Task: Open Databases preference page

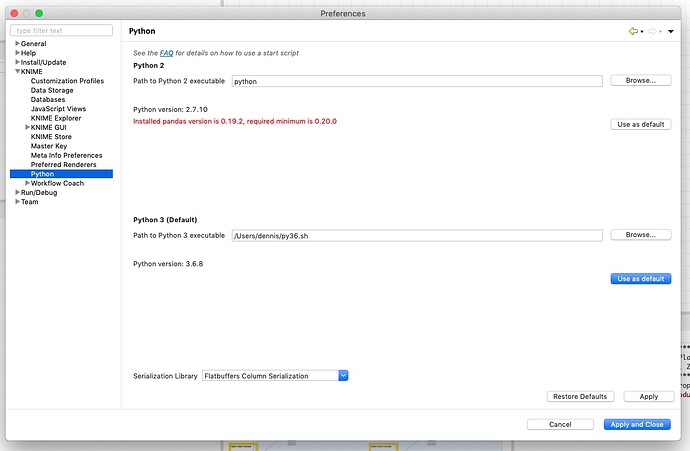Action: point(48,99)
